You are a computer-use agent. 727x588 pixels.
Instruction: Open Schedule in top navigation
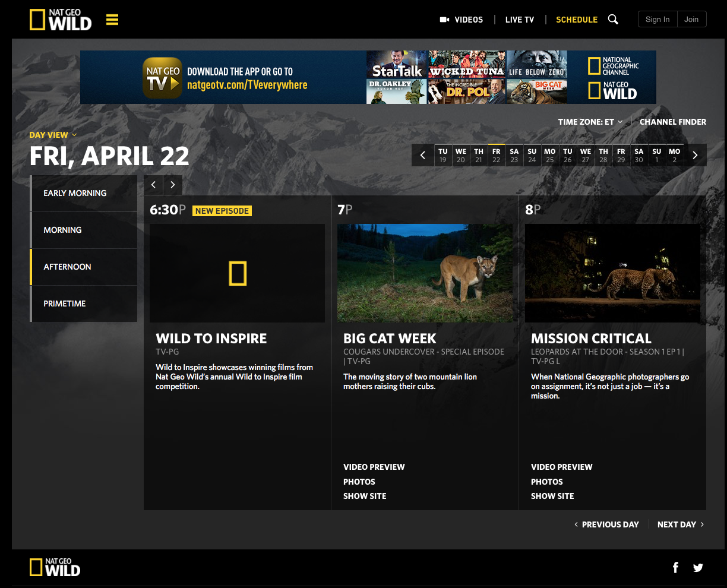pyautogui.click(x=577, y=20)
